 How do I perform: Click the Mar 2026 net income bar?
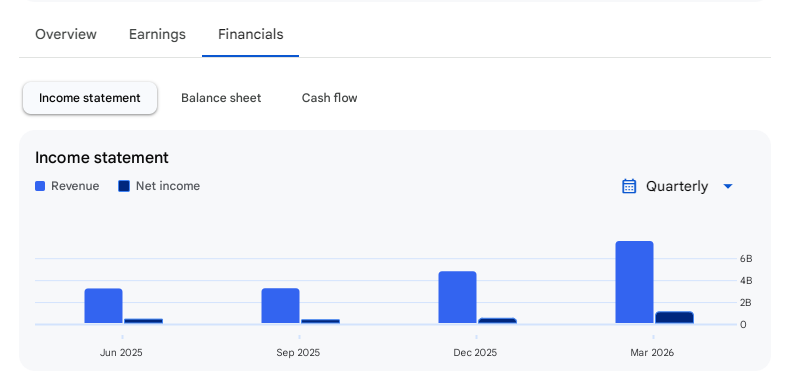point(674,318)
